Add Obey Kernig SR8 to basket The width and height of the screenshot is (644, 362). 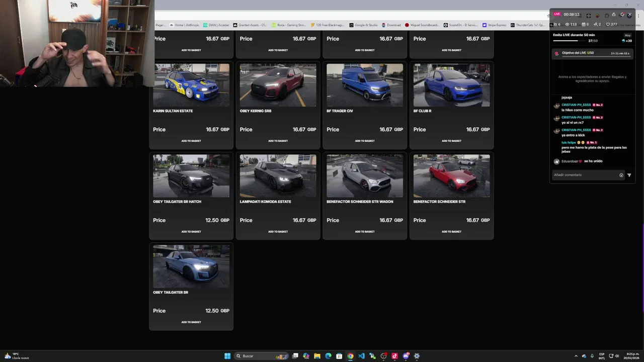coord(278,141)
